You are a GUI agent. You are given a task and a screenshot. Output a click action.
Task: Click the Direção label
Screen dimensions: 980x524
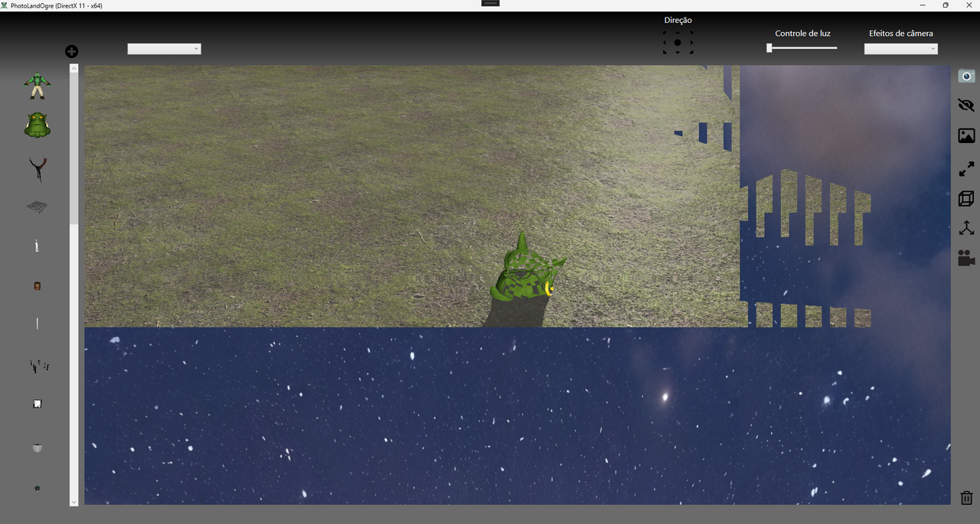point(678,21)
